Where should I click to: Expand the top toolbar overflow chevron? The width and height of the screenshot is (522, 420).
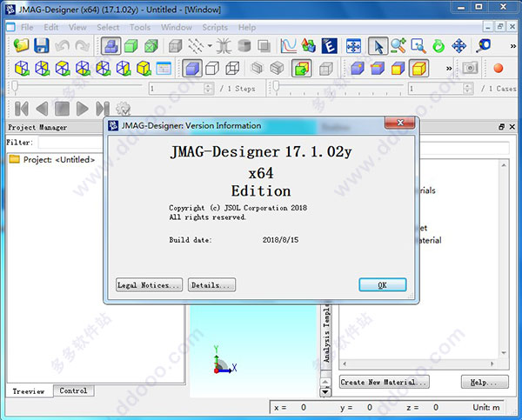(x=513, y=47)
